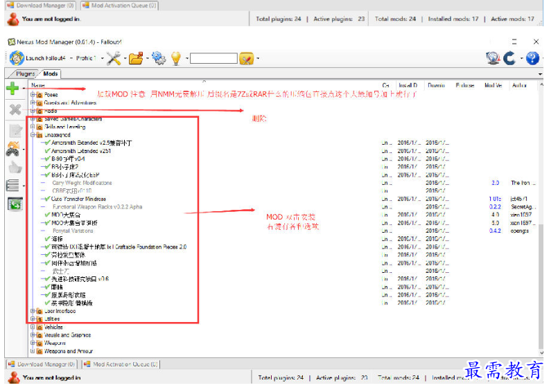Open the blue gears settings icon
The width and height of the screenshot is (549, 392).
[x=159, y=58]
